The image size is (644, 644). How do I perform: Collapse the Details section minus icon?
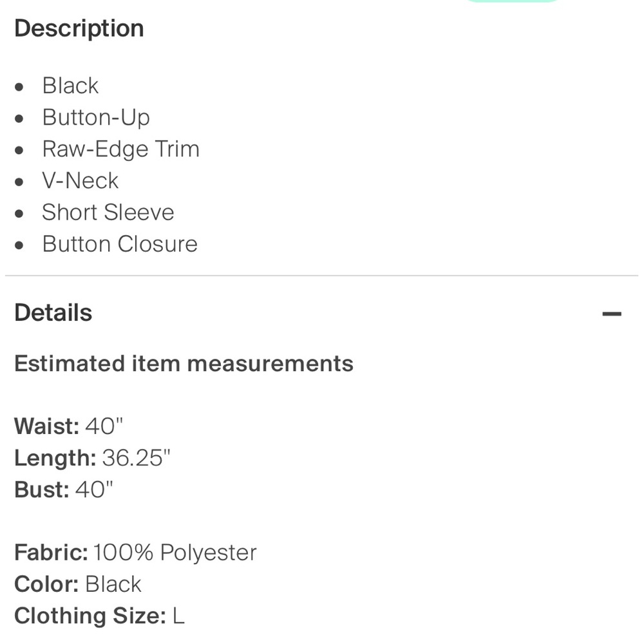(x=612, y=314)
